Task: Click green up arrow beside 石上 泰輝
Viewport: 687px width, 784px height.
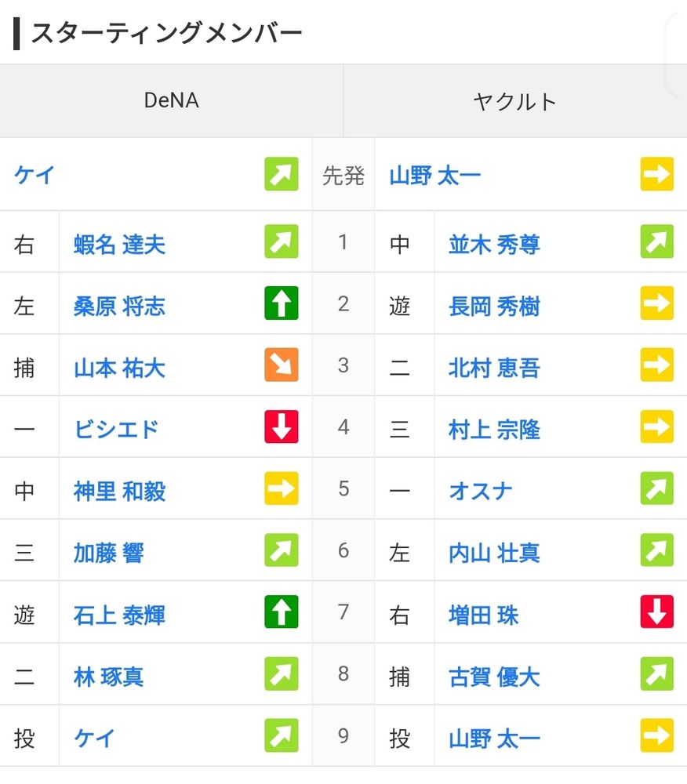Action: (x=281, y=612)
